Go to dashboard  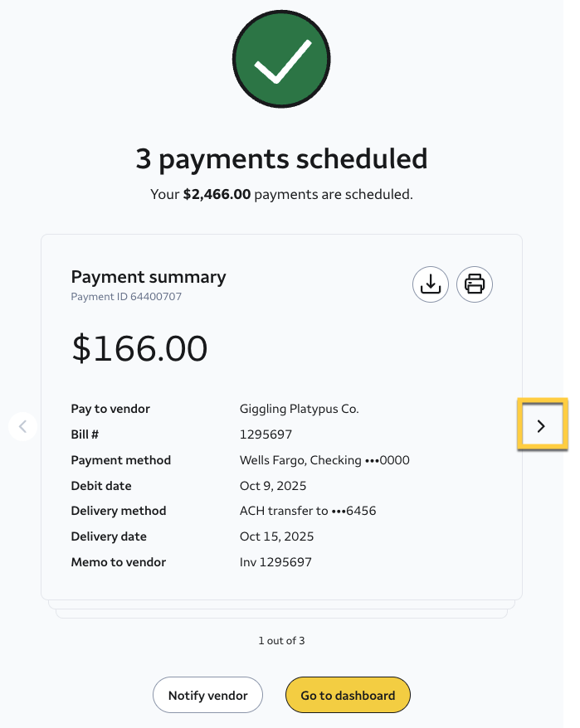click(348, 696)
